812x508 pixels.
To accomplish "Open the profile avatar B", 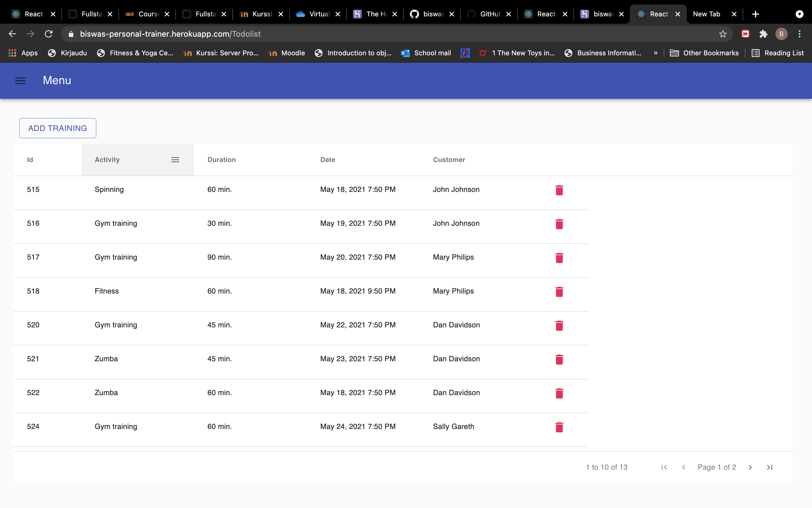I will pos(782,34).
